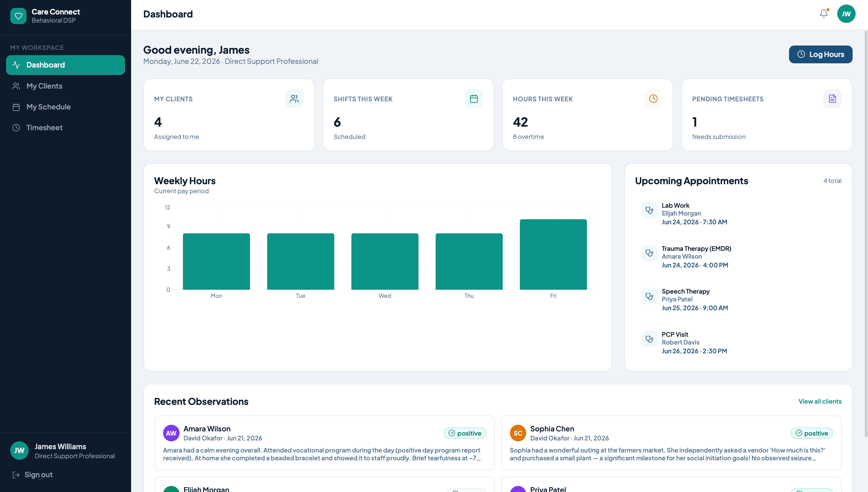Click the '8 overtime' text
Image resolution: width=868 pixels, height=492 pixels.
click(528, 137)
